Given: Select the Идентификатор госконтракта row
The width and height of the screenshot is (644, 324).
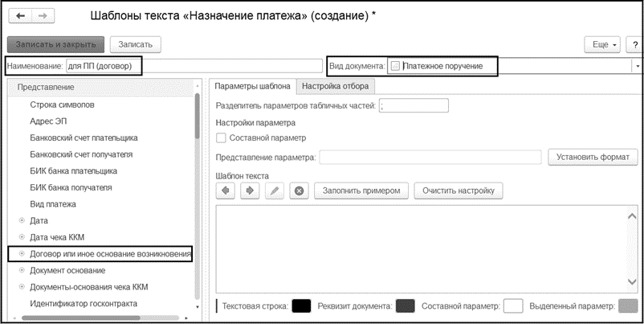Looking at the screenshot, I should (101, 303).
